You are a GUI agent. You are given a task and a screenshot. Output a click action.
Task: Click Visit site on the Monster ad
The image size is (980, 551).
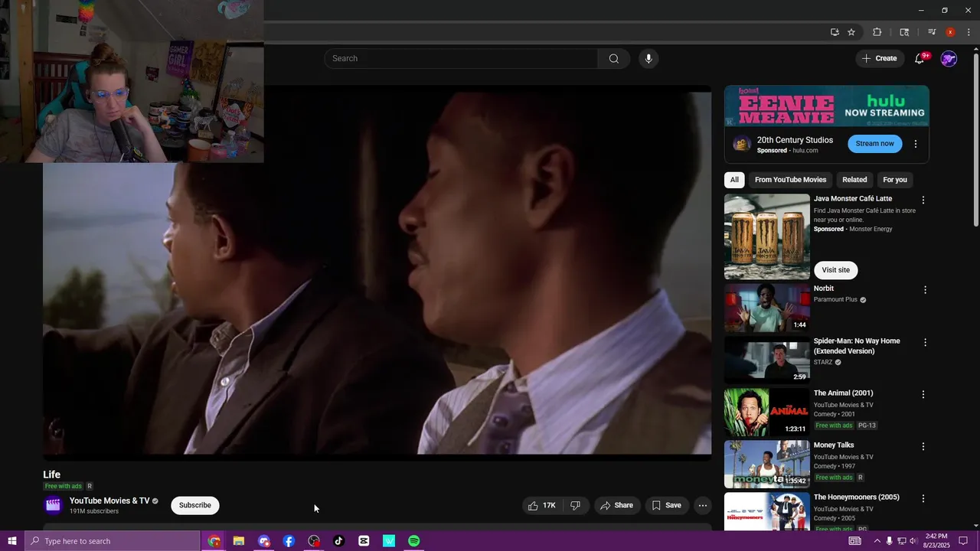click(836, 270)
